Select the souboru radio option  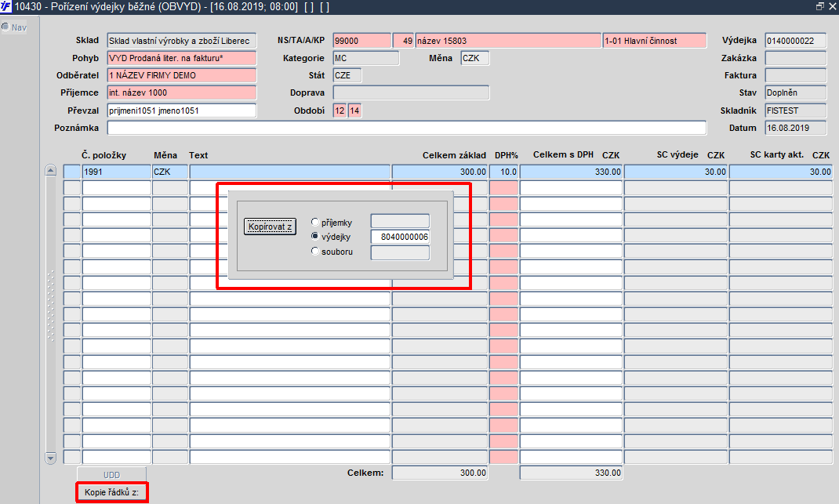click(315, 251)
